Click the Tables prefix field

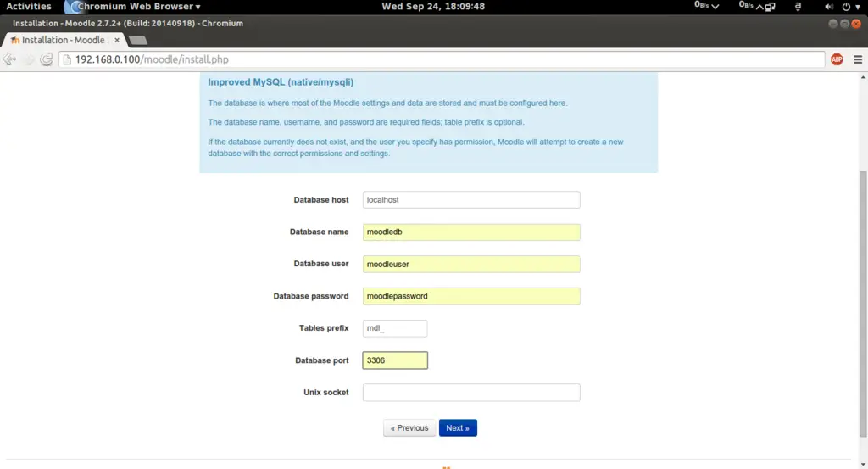pos(395,328)
